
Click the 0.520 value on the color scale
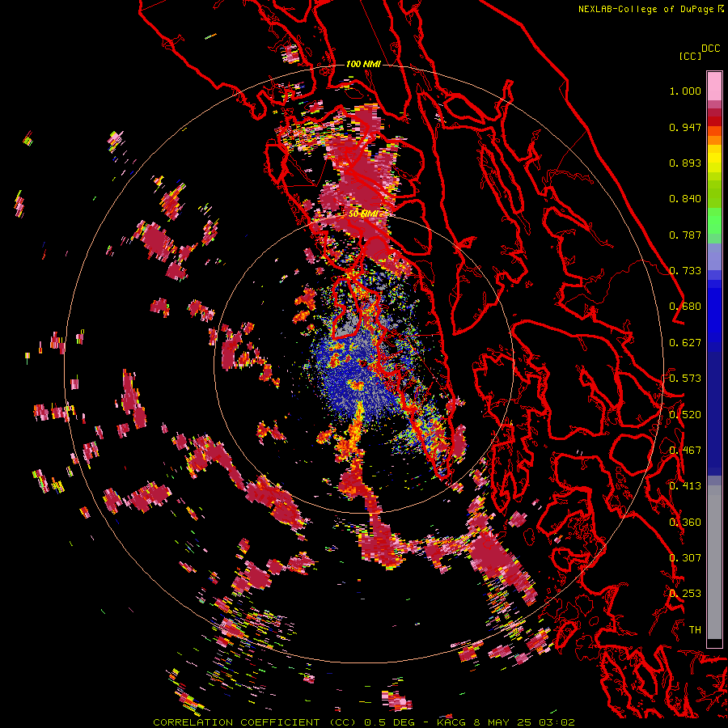[685, 415]
